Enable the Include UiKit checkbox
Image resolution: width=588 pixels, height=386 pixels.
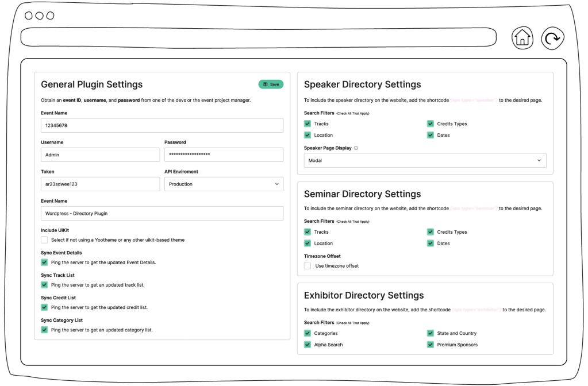pyautogui.click(x=44, y=240)
